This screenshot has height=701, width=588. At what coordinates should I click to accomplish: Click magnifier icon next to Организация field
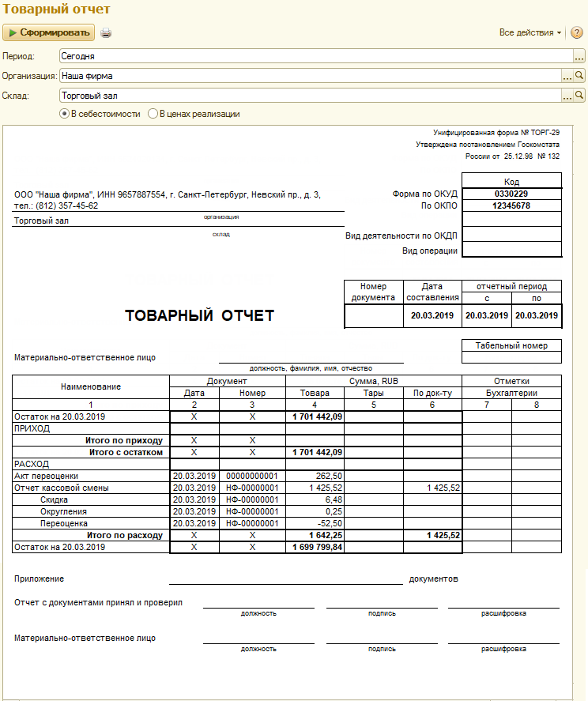point(579,76)
